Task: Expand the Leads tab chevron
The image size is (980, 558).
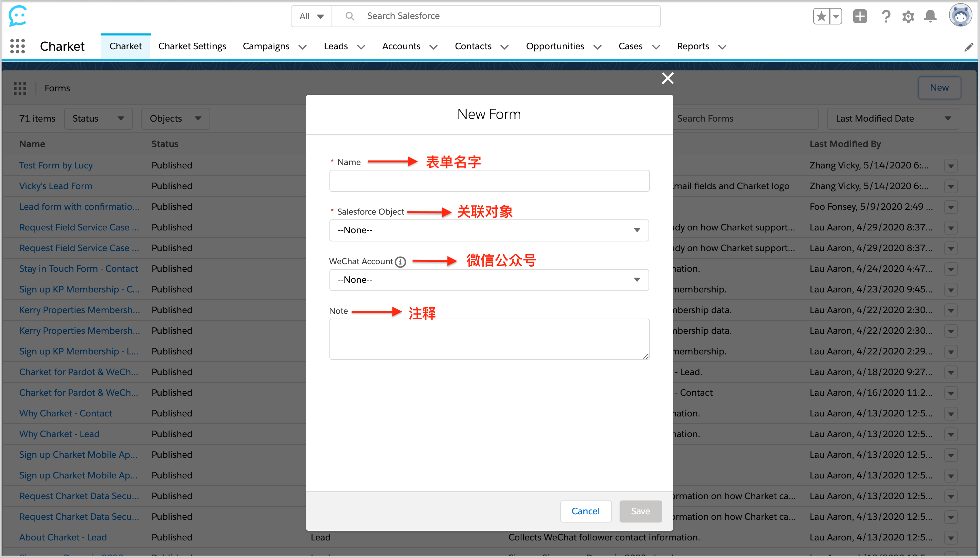Action: pos(361,47)
